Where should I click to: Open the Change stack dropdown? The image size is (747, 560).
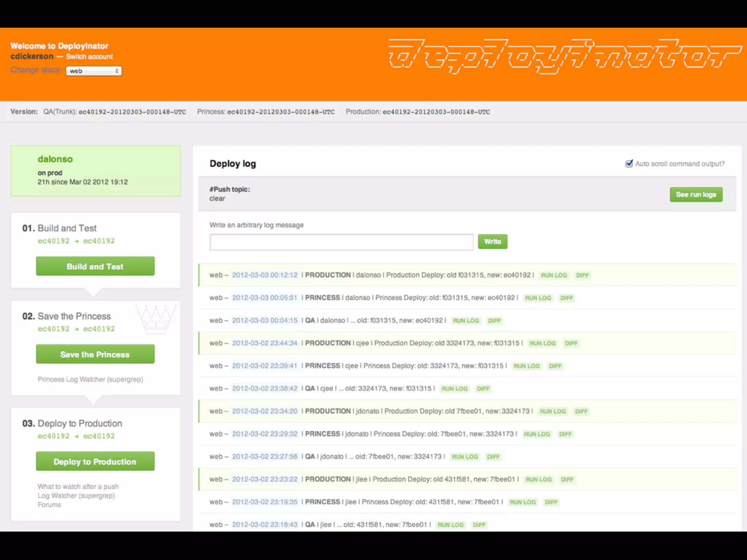tap(94, 71)
